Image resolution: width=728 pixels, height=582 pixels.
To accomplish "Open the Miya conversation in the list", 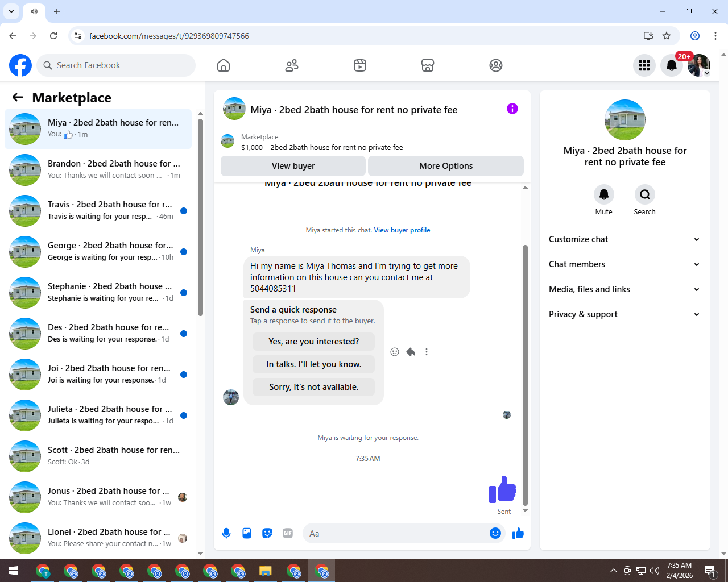I will pos(98,129).
